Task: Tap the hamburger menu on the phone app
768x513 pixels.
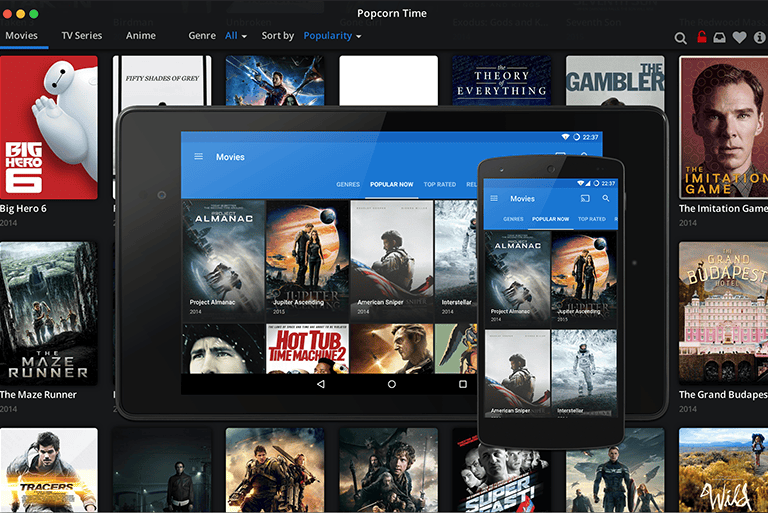Action: coord(494,198)
